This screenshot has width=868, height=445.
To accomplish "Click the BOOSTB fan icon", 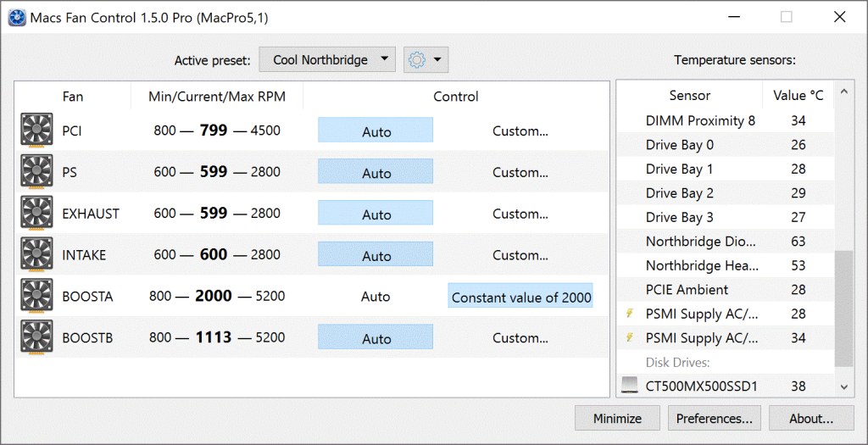I will [36, 338].
